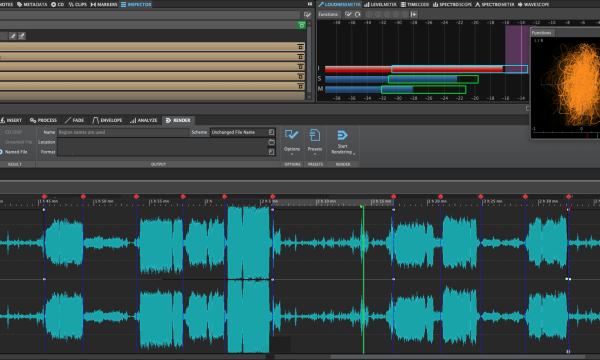Select the Render ribbon tab
Viewport: 600px width, 360px height.
click(x=178, y=120)
